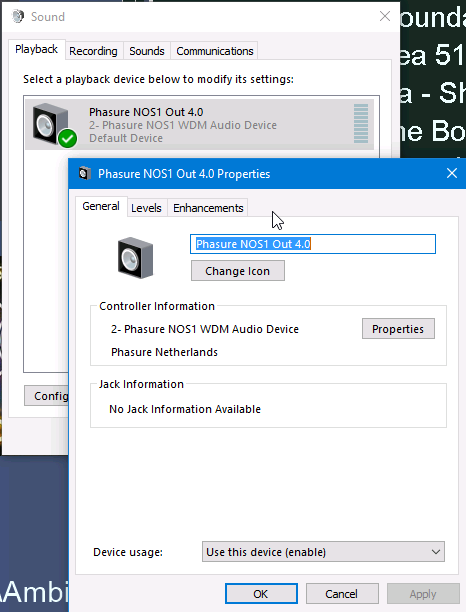The image size is (466, 612).
Task: Open the Enhancements tab
Action: tap(208, 208)
